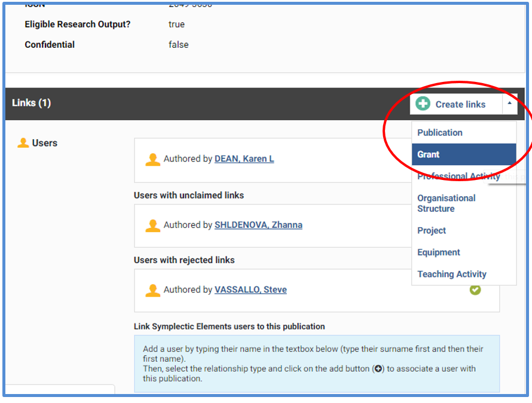
Task: Click the user icon beside VASSALLO, Steve
Action: click(x=153, y=290)
